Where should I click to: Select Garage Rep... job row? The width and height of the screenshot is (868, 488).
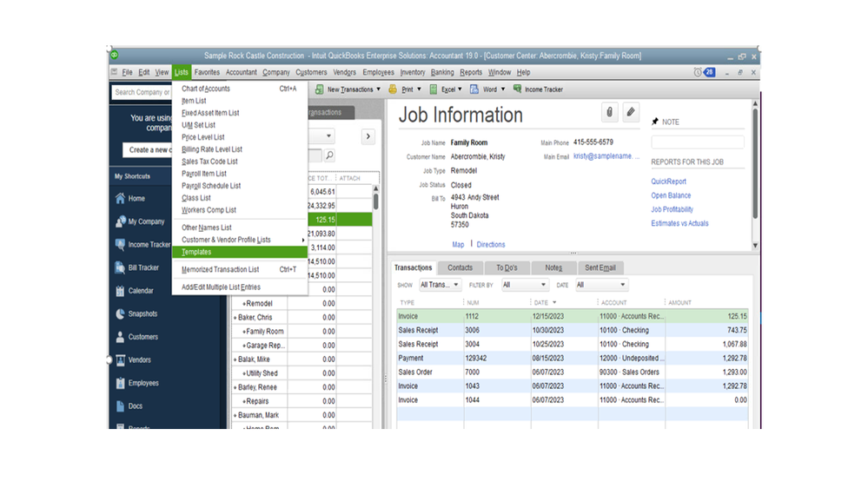301,346
